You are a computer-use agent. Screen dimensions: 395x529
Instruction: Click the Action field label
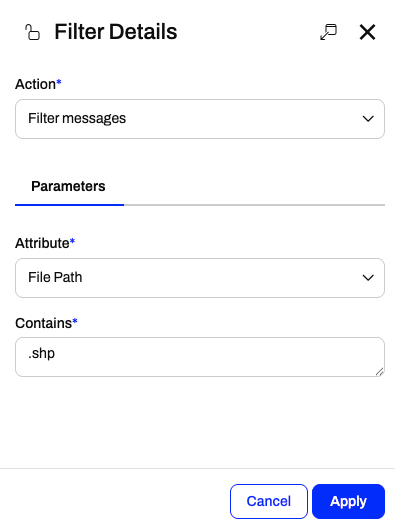(x=35, y=84)
